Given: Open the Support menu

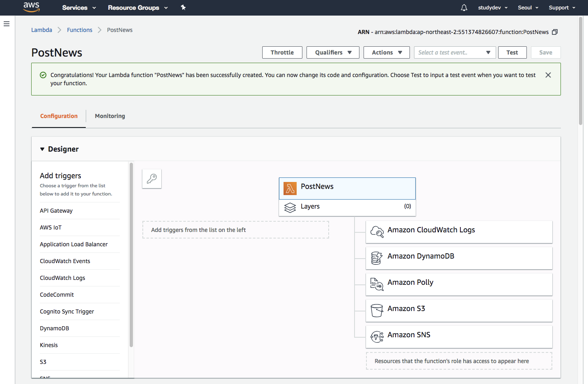Looking at the screenshot, I should pyautogui.click(x=562, y=8).
